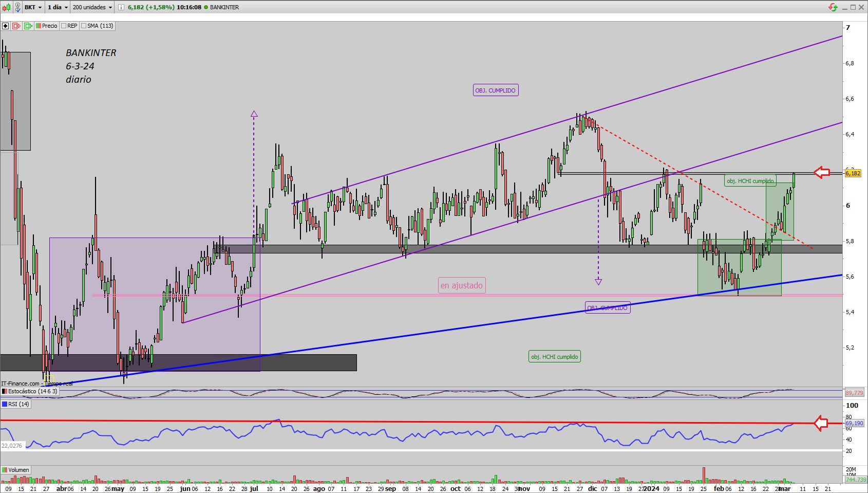Click the green market status dot
Screen dimensions: 868x493
point(206,7)
